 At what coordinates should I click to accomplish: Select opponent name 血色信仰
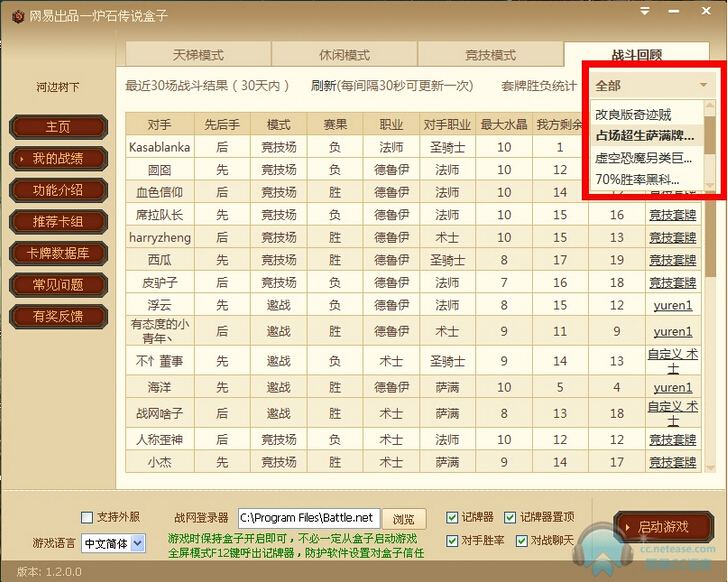[160, 192]
